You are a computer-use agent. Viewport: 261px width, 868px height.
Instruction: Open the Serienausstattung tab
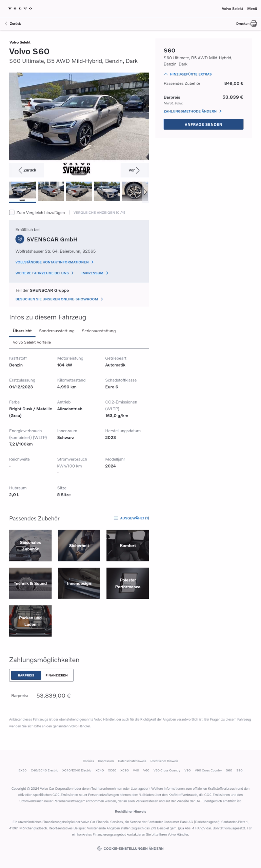coord(99,331)
